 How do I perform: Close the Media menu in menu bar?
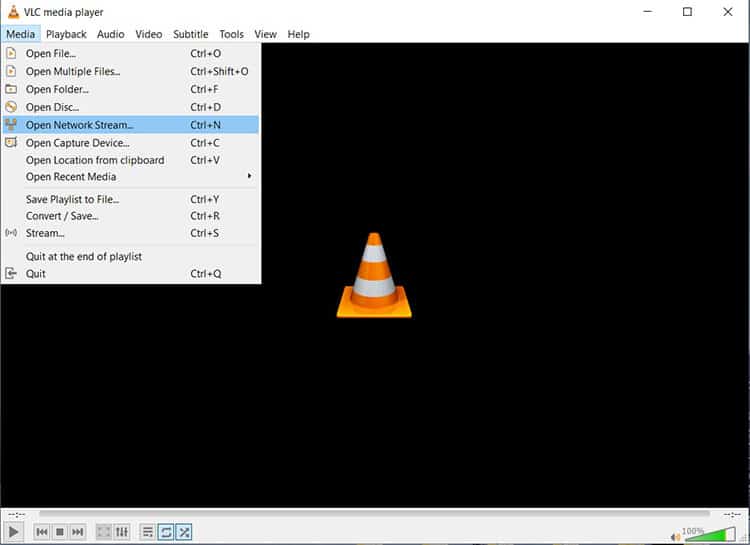pyautogui.click(x=21, y=34)
